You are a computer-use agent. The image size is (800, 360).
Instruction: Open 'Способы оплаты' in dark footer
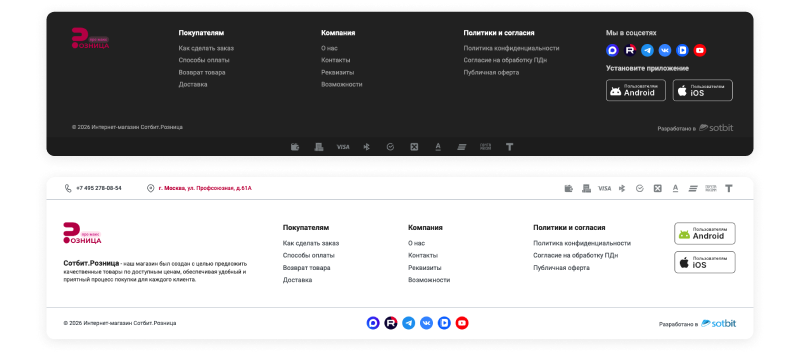[x=204, y=60]
